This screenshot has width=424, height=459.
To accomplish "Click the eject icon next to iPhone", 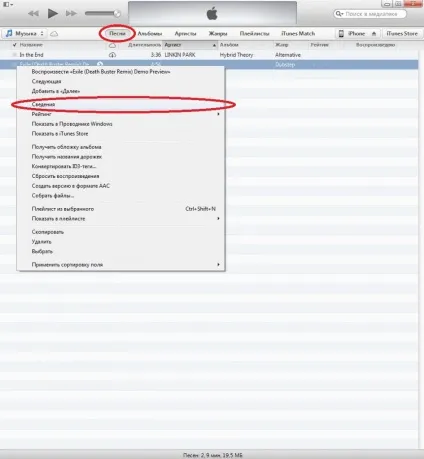I will click(x=374, y=33).
